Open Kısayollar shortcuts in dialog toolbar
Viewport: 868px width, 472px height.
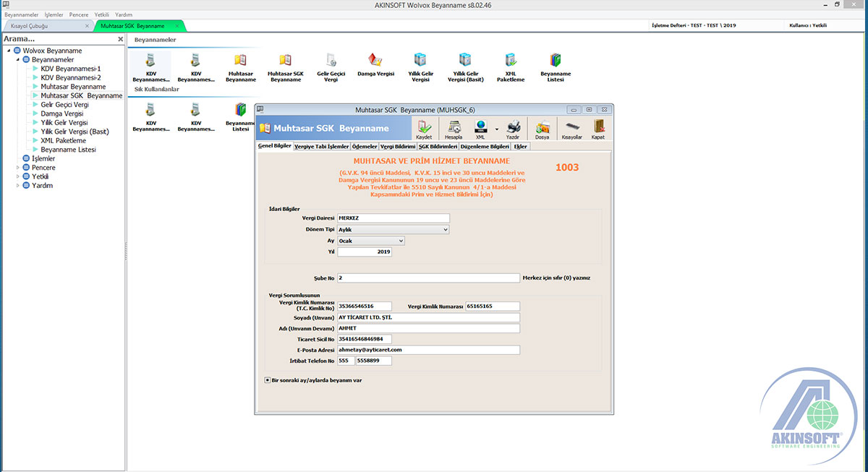click(x=571, y=128)
